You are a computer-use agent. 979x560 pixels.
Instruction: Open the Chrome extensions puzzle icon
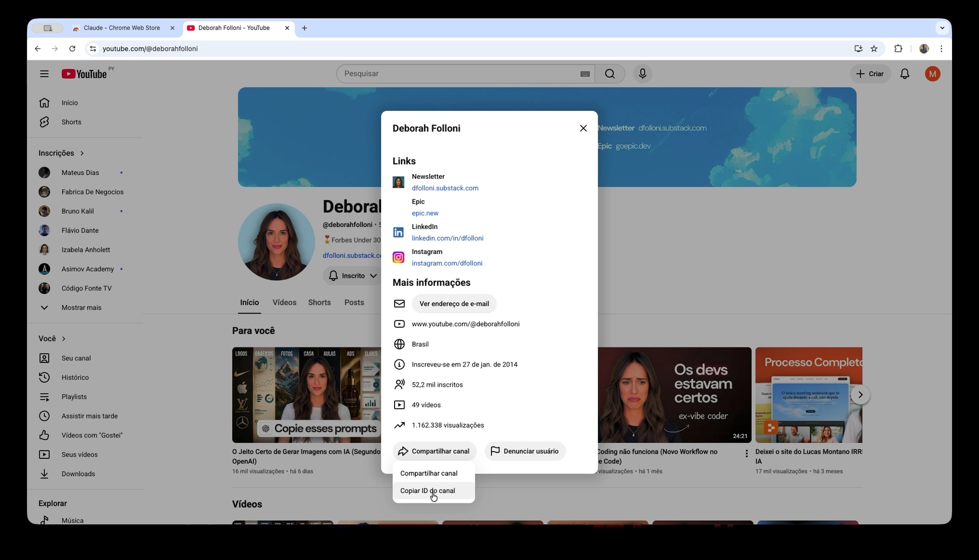point(898,49)
